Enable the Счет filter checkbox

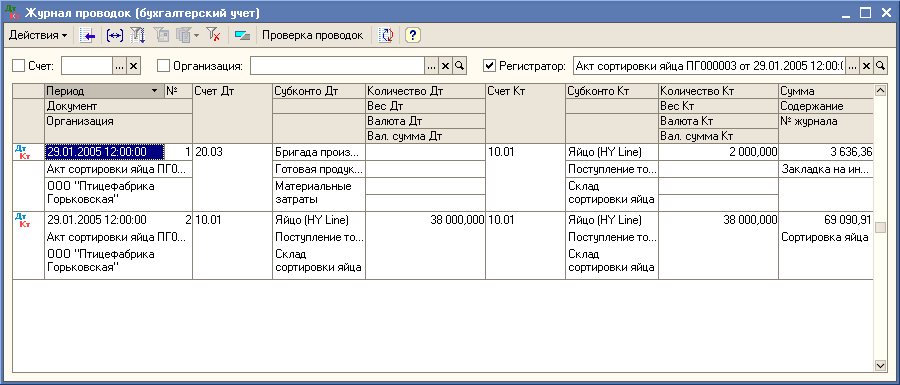click(18, 66)
